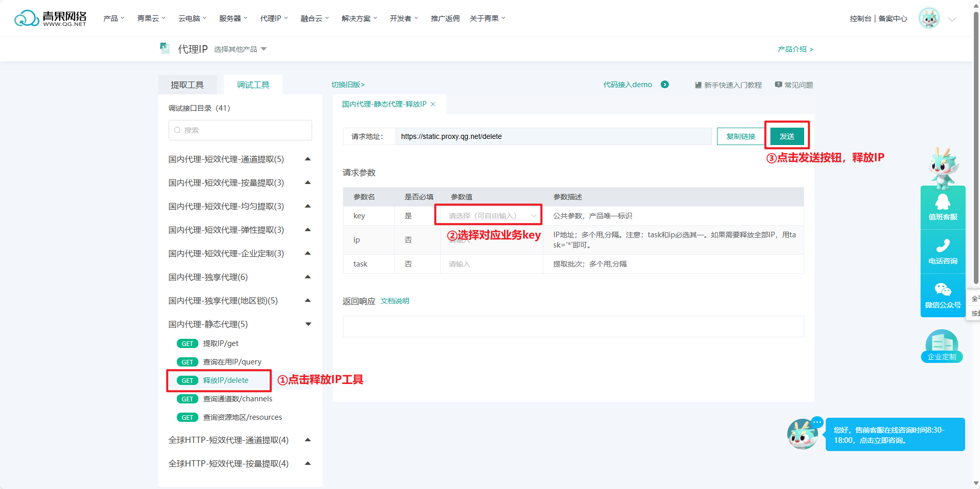Click the 值班客服 bell icon

(x=943, y=202)
